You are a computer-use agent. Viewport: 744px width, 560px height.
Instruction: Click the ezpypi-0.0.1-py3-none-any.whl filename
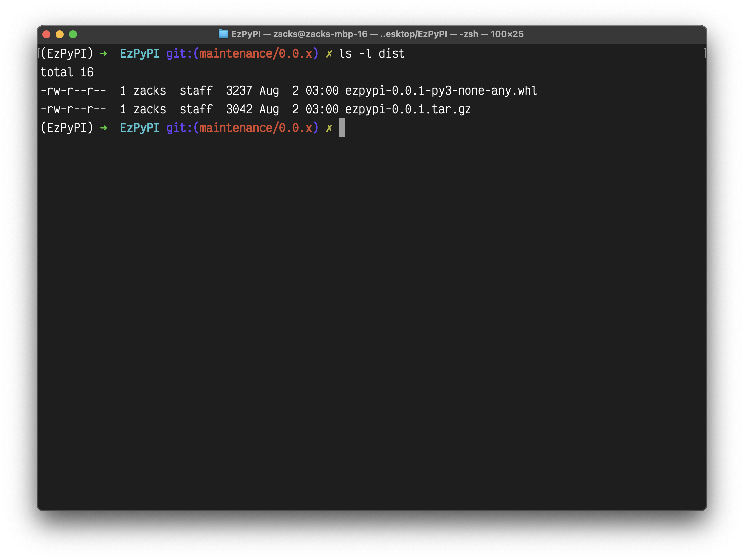441,91
